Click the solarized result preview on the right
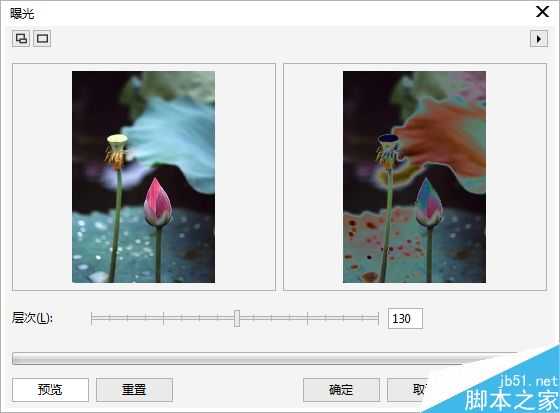 [414, 177]
